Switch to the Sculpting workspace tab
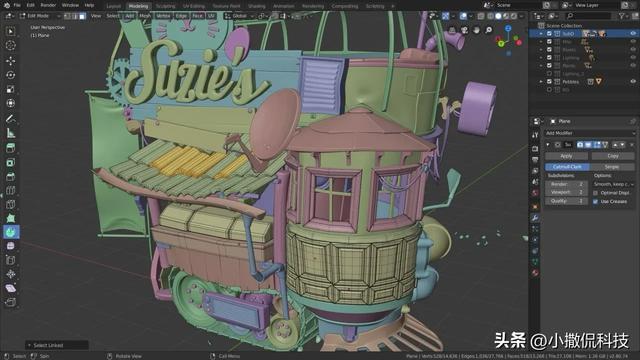 click(x=165, y=6)
